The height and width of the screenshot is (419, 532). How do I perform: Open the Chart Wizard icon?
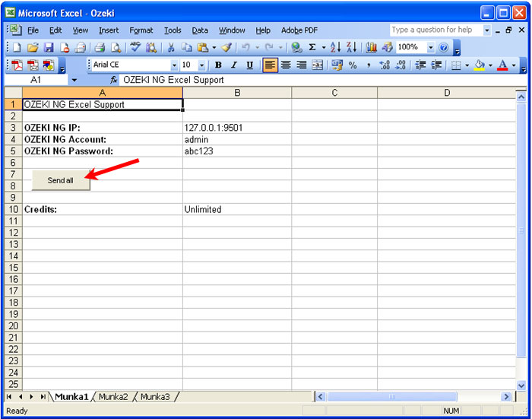pos(371,48)
